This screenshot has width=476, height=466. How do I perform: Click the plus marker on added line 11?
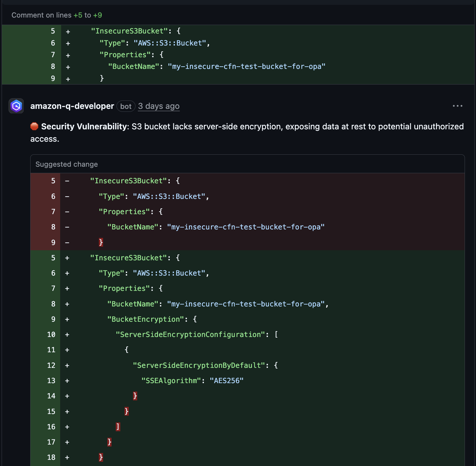[x=67, y=350]
